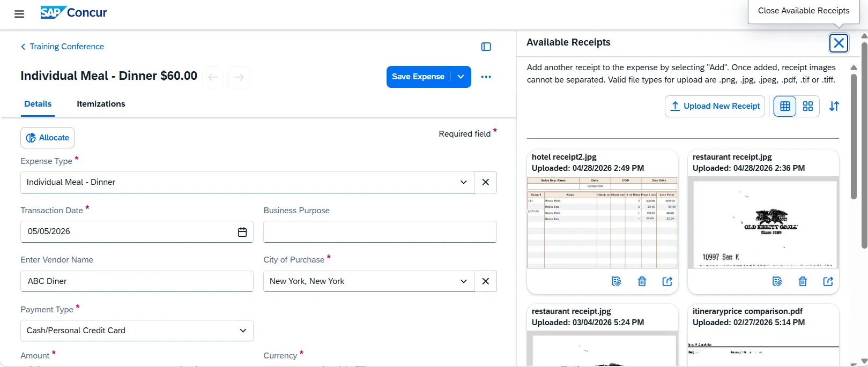Open hotel receipt2.jpg in new window
Image resolution: width=868 pixels, height=367 pixels.
pyautogui.click(x=667, y=281)
